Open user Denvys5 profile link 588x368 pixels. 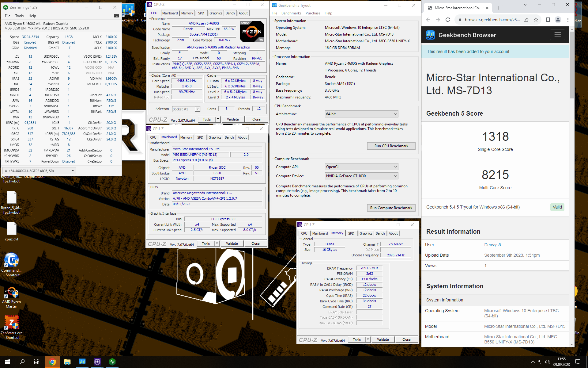tap(492, 245)
